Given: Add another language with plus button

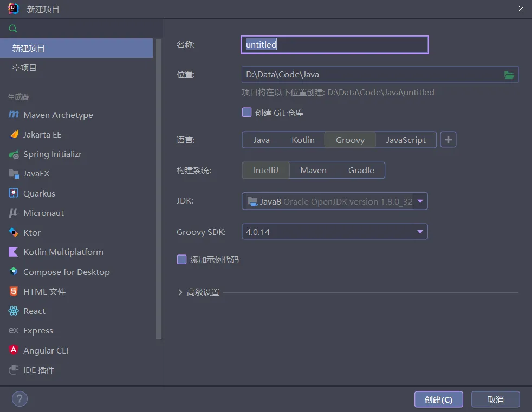Looking at the screenshot, I should click(x=448, y=140).
